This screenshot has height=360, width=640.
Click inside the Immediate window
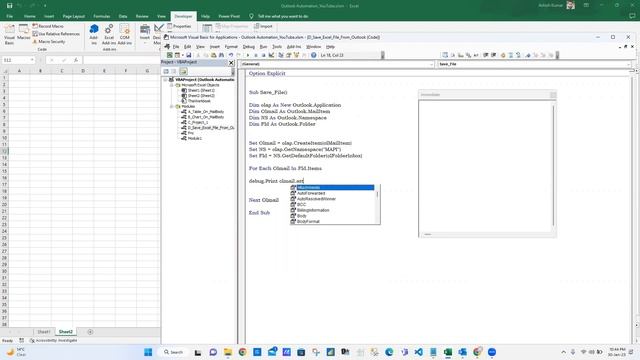485,166
